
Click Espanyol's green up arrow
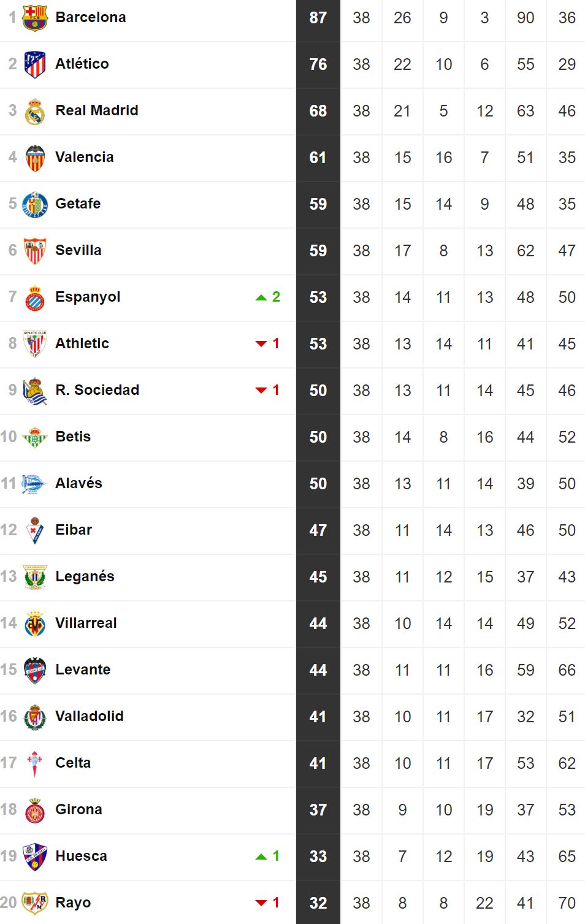pyautogui.click(x=261, y=297)
